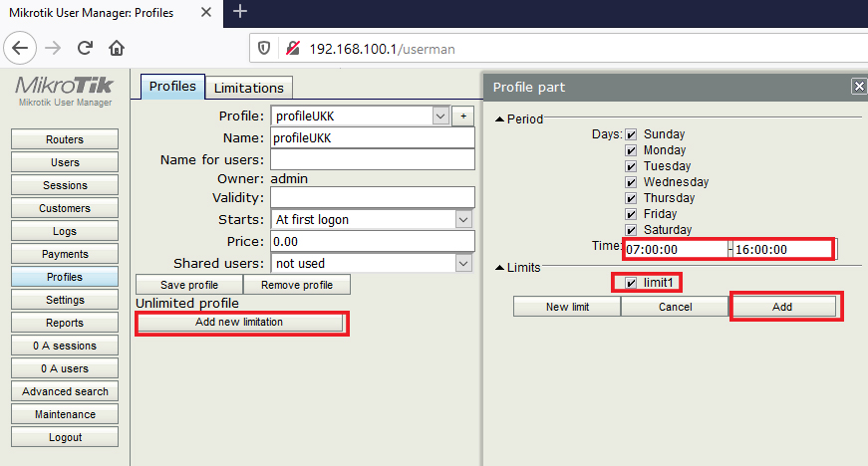Image resolution: width=868 pixels, height=466 pixels.
Task: Open Logs in the sidebar
Action: click(65, 231)
